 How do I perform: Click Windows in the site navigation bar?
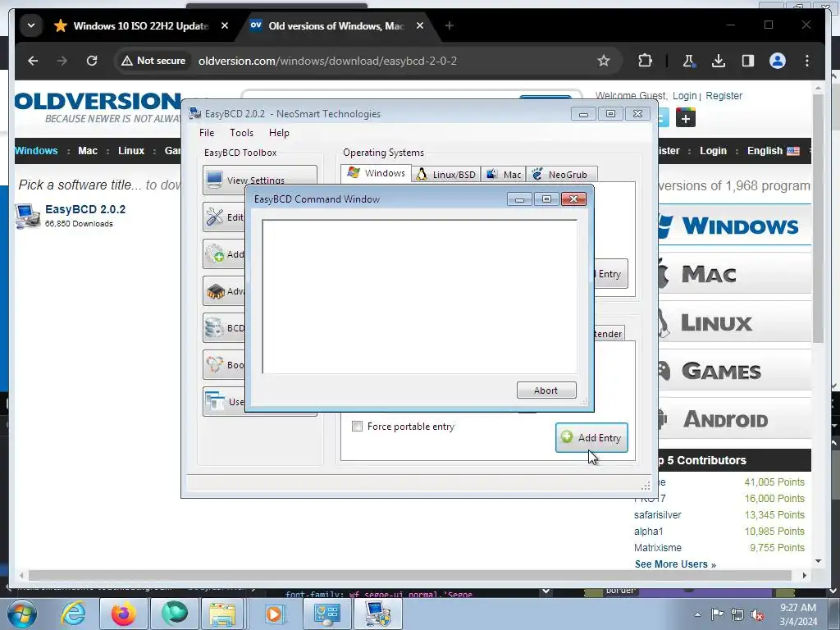[x=36, y=151]
